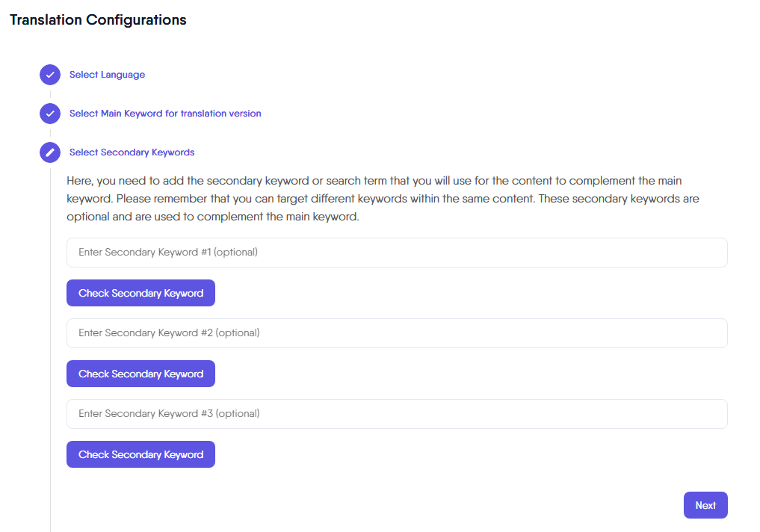Click the first line of the description paragraph
The height and width of the screenshot is (532, 760).
[x=374, y=181]
